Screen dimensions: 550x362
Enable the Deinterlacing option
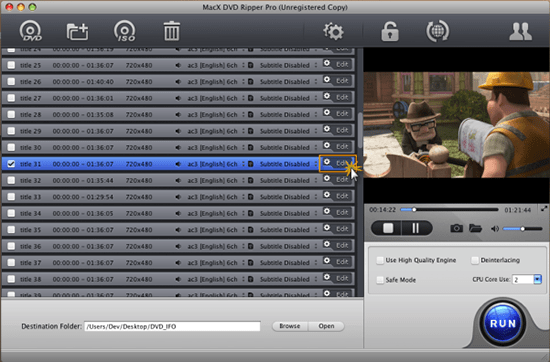(475, 260)
